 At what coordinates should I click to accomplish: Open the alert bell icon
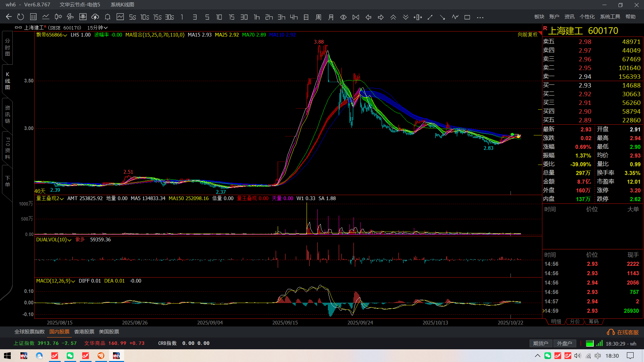tap(107, 17)
